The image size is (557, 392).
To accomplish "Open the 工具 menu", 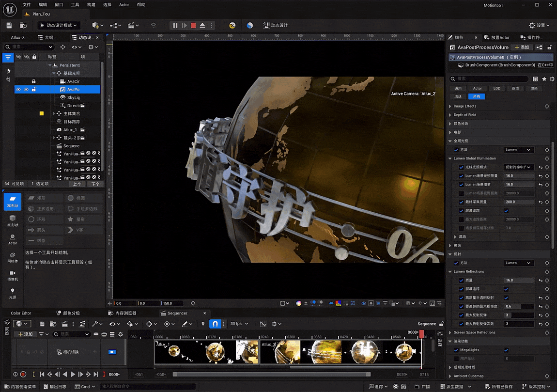I will pyautogui.click(x=75, y=5).
